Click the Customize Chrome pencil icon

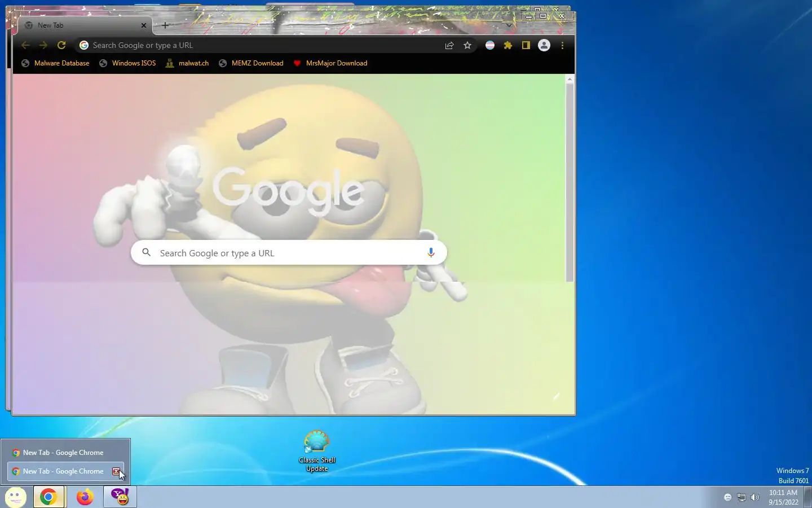pyautogui.click(x=556, y=396)
